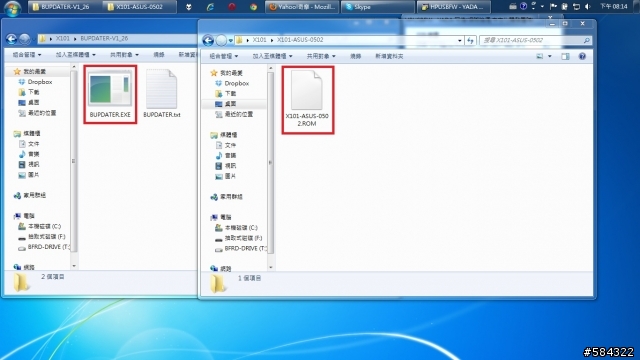Click the volume speaker tray icon
The width and height of the screenshot is (640, 360).
point(588,7)
